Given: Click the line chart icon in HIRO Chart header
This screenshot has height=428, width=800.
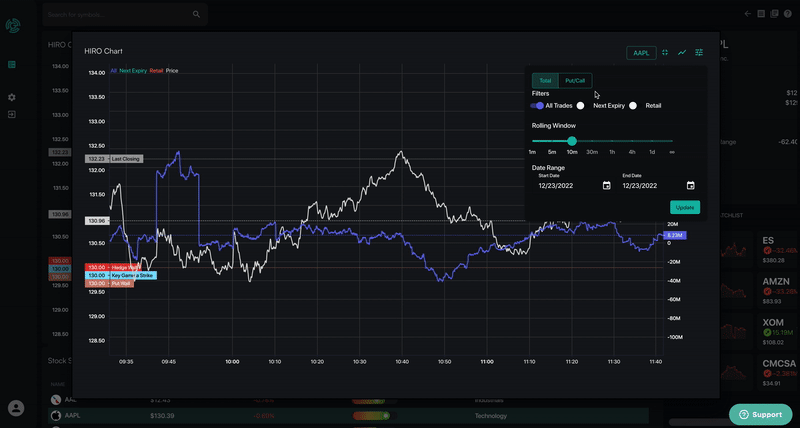Looking at the screenshot, I should 682,53.
